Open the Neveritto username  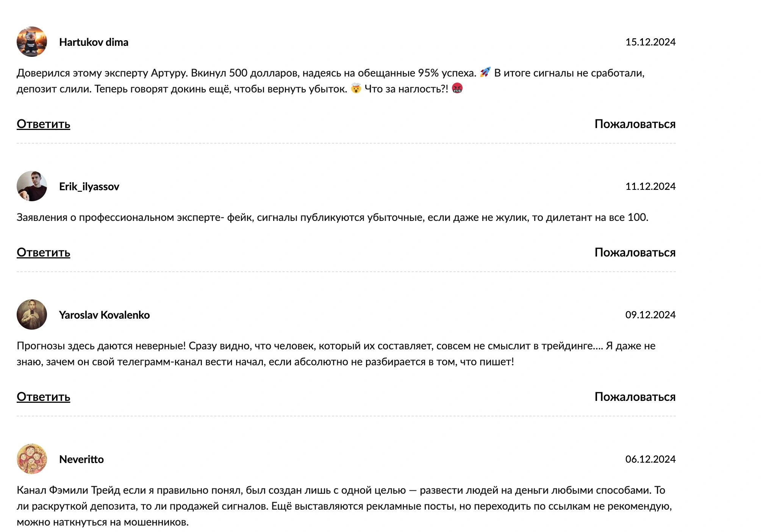[81, 459]
